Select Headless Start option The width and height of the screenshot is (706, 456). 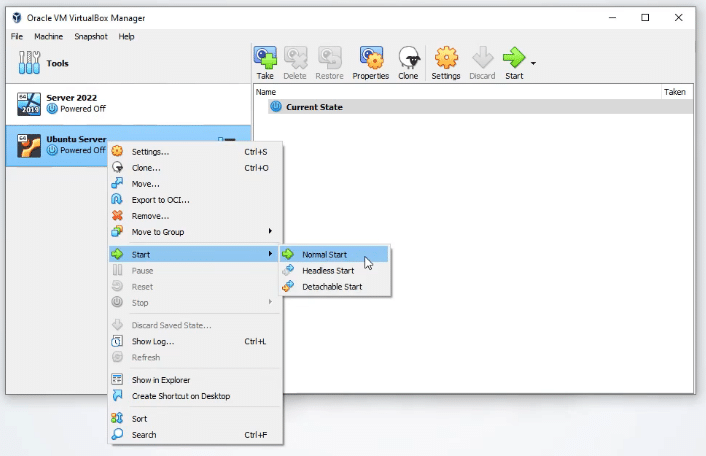(328, 270)
